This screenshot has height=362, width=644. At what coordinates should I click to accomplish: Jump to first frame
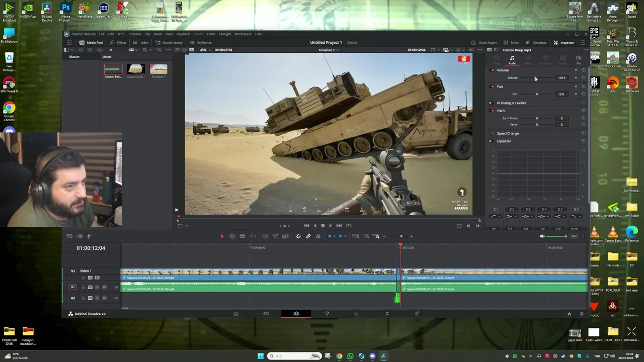306,226
